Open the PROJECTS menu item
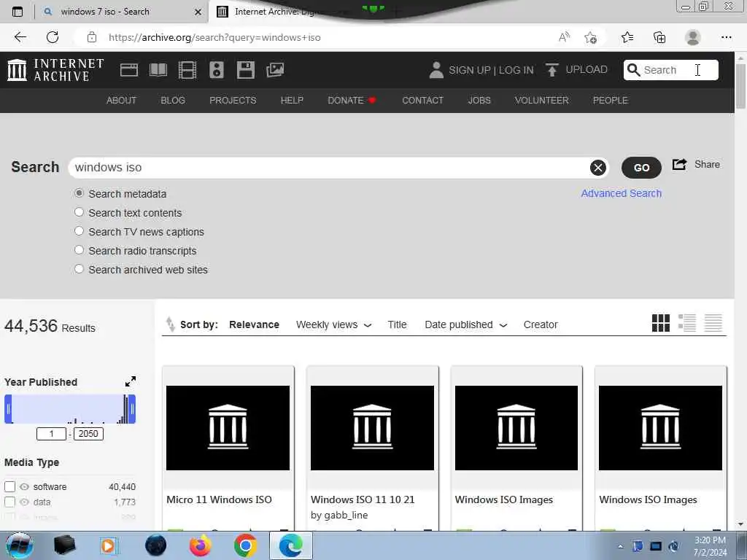This screenshot has width=747, height=560. (233, 101)
